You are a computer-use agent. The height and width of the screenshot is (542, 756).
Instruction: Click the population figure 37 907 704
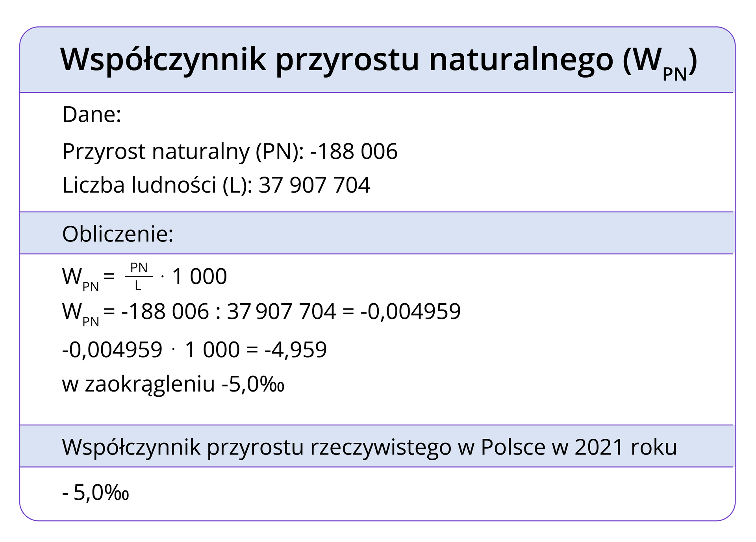coord(315,185)
